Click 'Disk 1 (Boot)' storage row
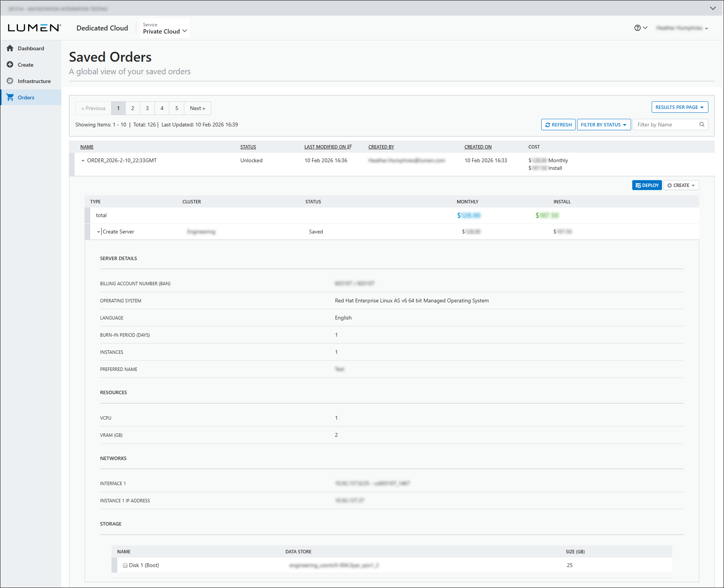The image size is (724, 588). tap(392, 566)
